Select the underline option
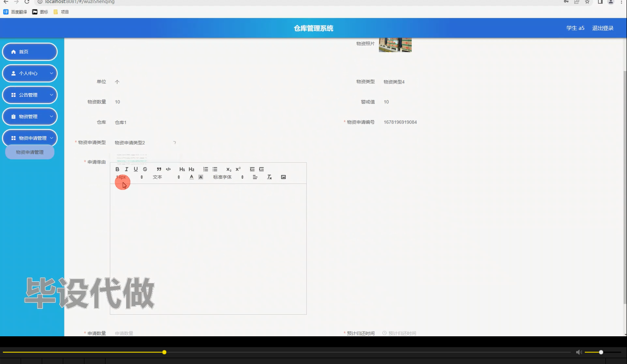Image resolution: width=627 pixels, height=364 pixels. (136, 169)
